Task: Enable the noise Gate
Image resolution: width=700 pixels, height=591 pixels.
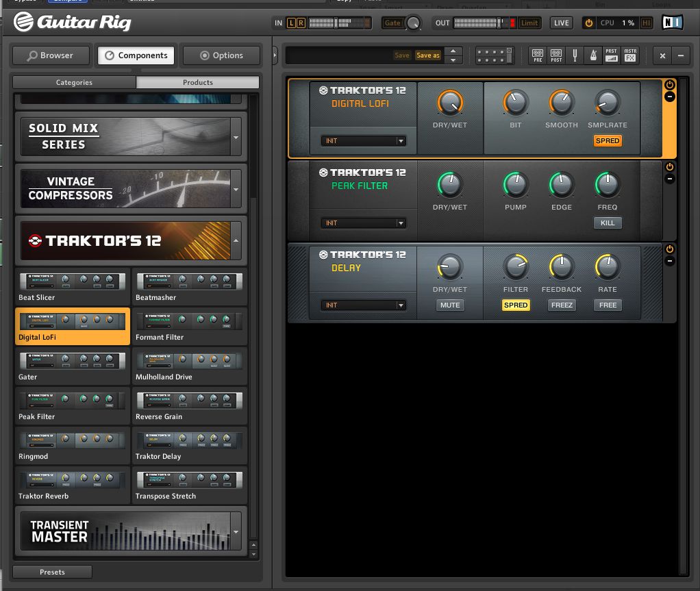Action: pos(392,23)
